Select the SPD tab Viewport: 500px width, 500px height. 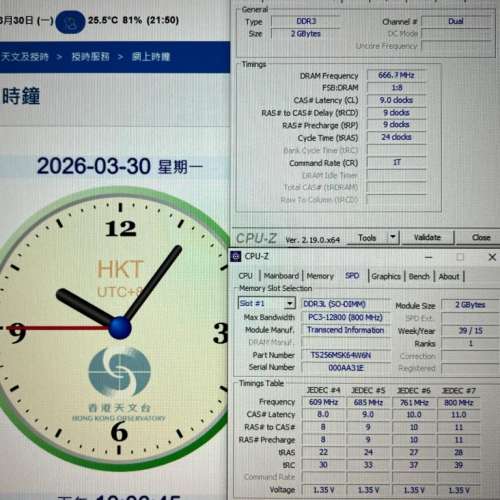click(352, 276)
